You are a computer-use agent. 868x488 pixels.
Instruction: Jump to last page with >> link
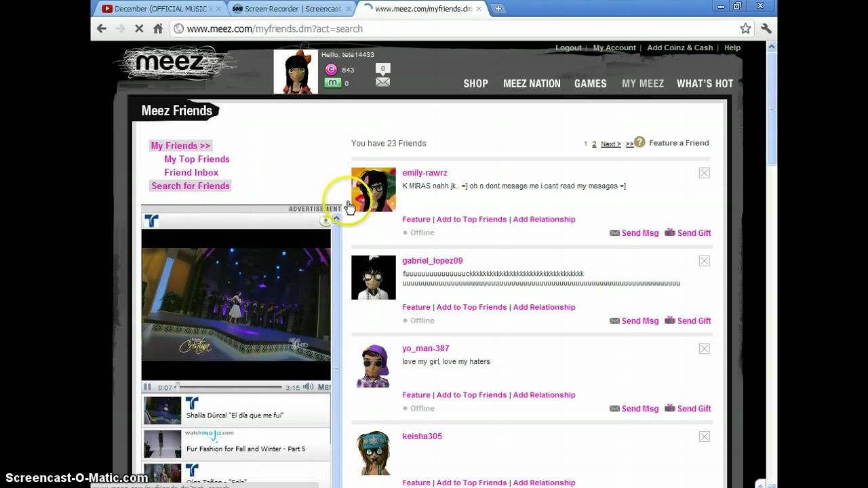(629, 144)
